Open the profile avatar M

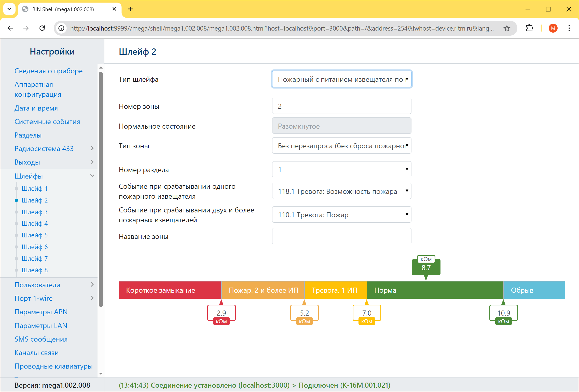click(x=553, y=28)
